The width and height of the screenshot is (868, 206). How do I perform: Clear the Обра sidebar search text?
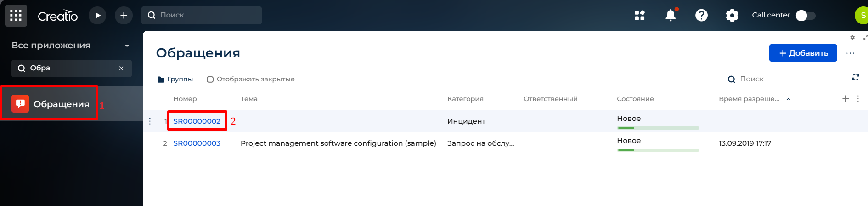(x=121, y=69)
